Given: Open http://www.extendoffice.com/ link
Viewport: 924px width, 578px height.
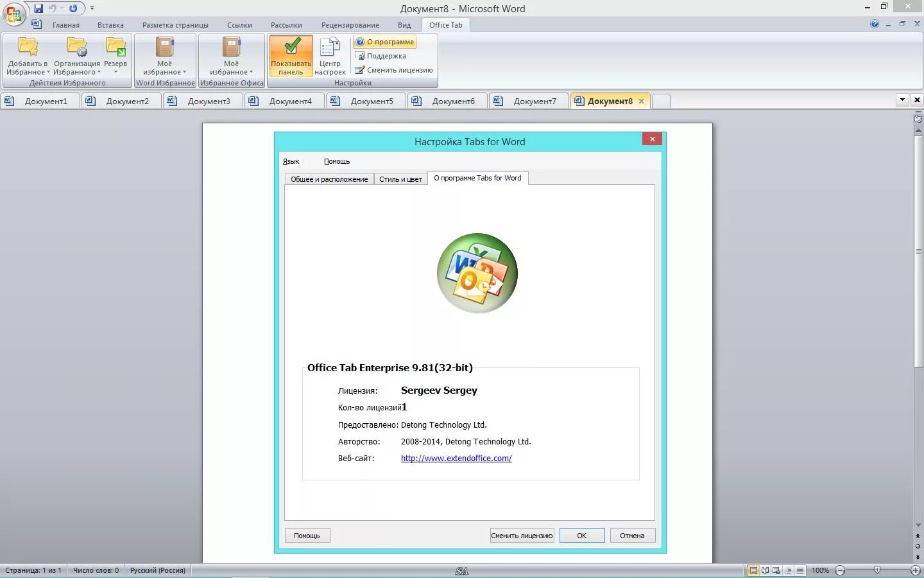Looking at the screenshot, I should click(456, 458).
